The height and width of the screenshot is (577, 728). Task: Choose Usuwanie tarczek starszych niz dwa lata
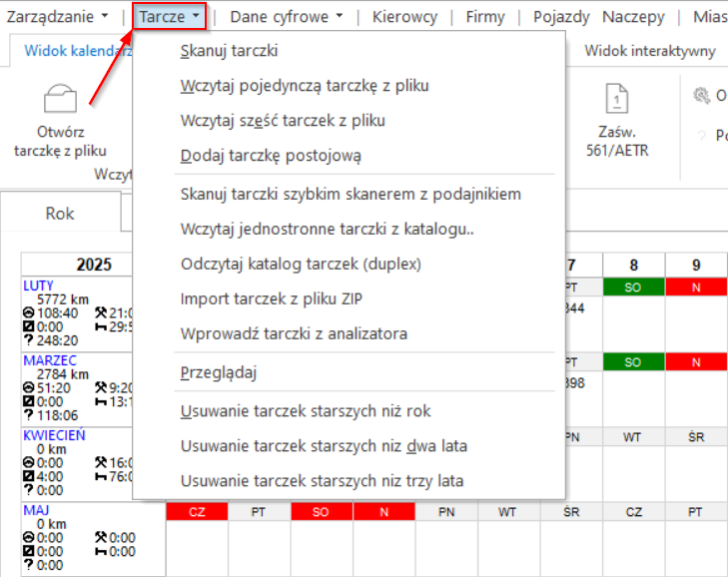349,445
